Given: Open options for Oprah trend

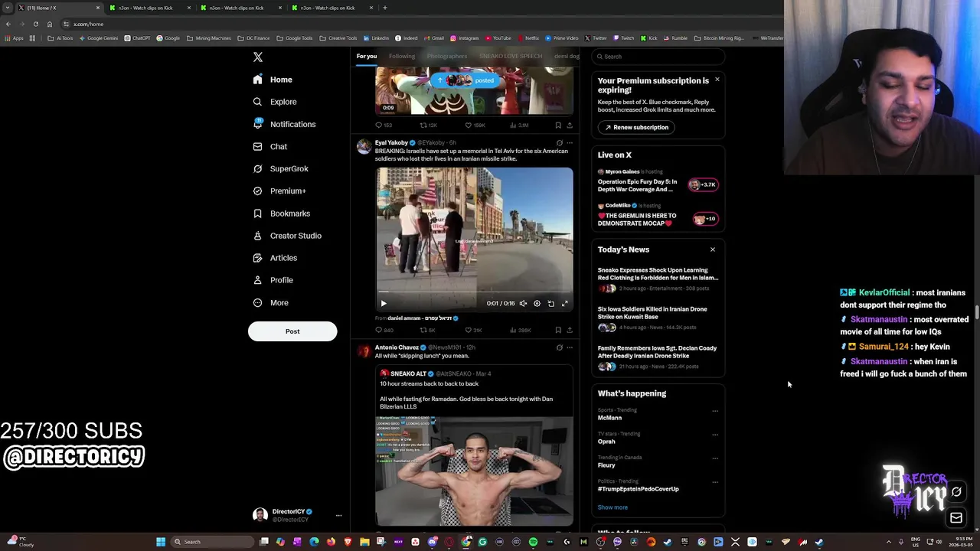Looking at the screenshot, I should 715,435.
